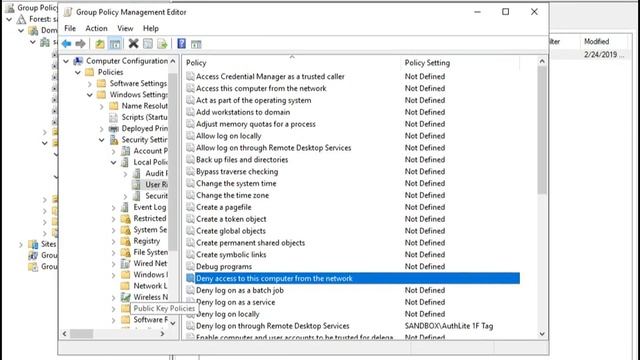640x360 pixels.
Task: Open the View menu
Action: point(125,28)
